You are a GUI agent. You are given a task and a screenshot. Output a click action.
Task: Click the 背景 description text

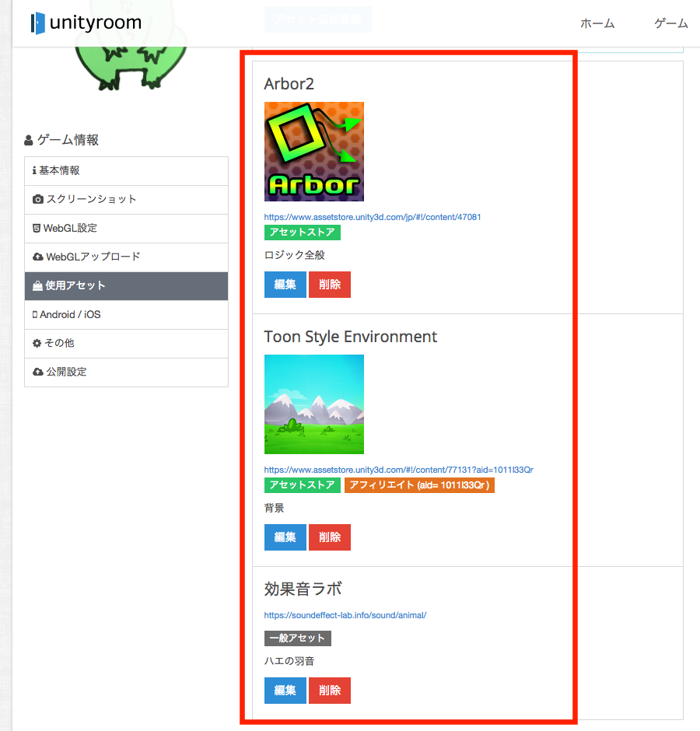(275, 508)
